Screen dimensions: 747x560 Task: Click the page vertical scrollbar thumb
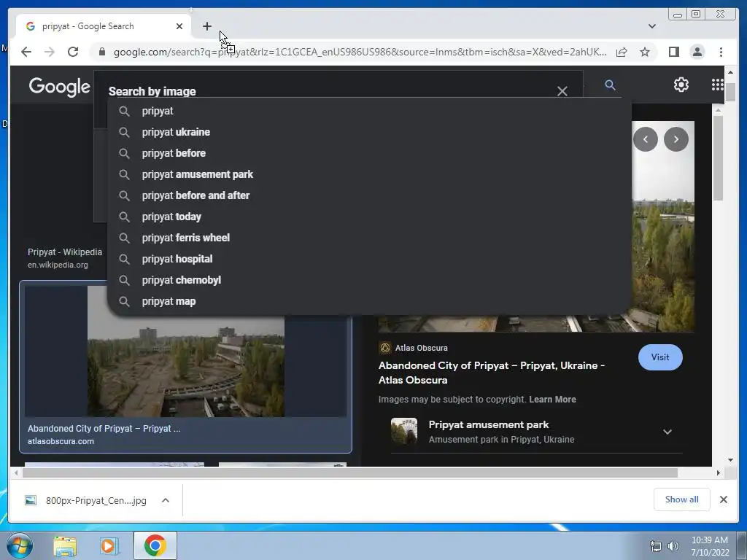pyautogui.click(x=730, y=92)
